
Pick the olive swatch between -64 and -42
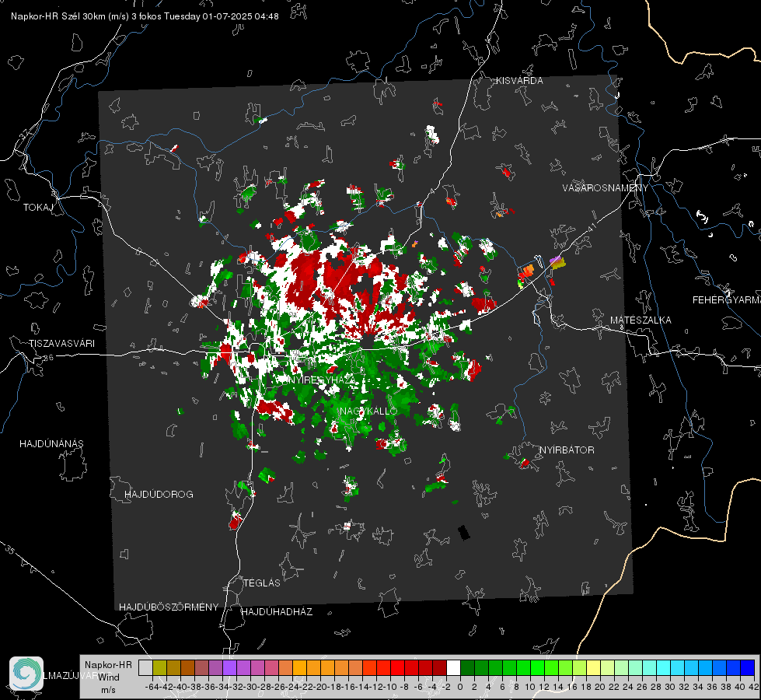tap(159, 667)
